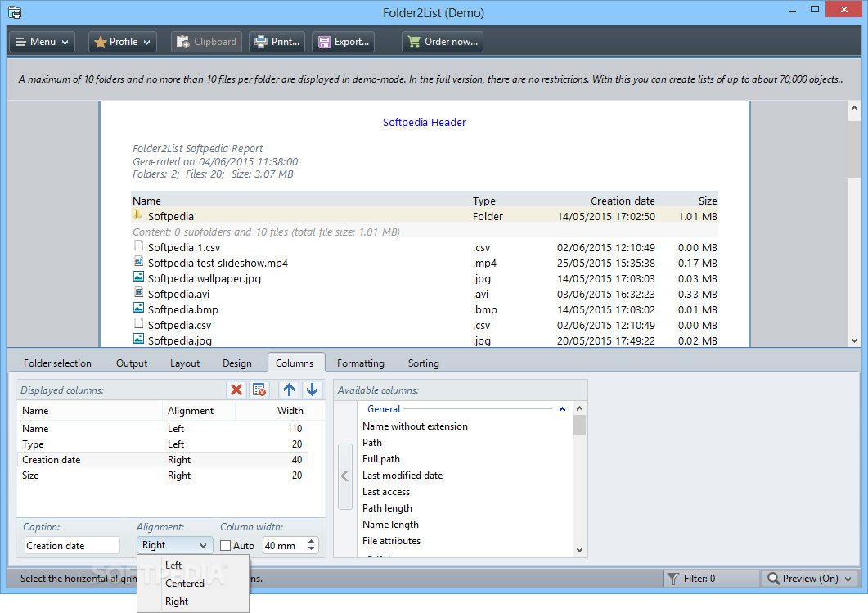
Task: Click the Caption input field
Action: (x=72, y=545)
